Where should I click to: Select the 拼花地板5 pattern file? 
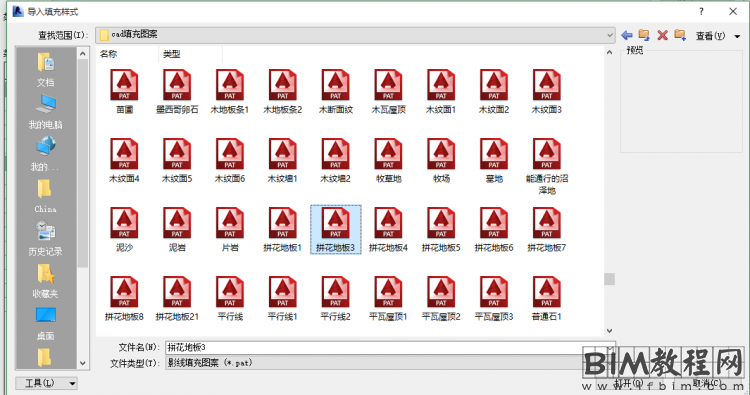click(441, 230)
